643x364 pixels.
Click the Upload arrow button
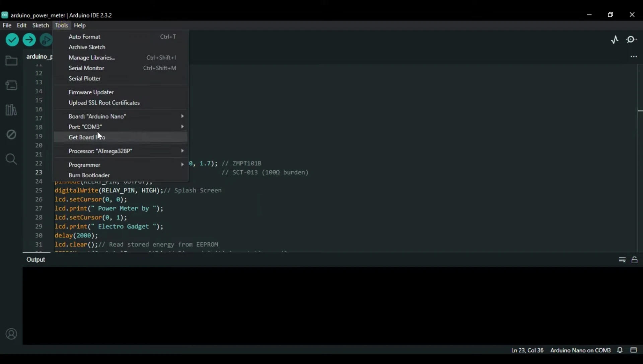pyautogui.click(x=29, y=40)
